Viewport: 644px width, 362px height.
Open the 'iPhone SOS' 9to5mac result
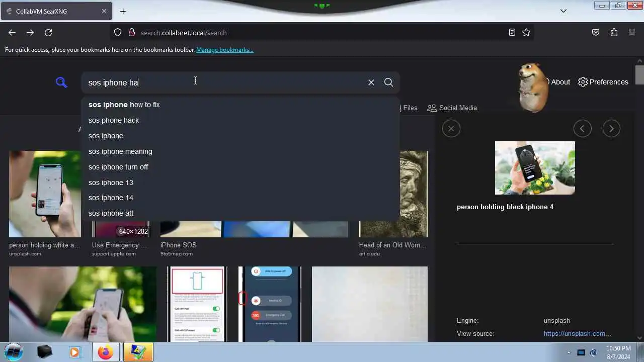coord(254,229)
